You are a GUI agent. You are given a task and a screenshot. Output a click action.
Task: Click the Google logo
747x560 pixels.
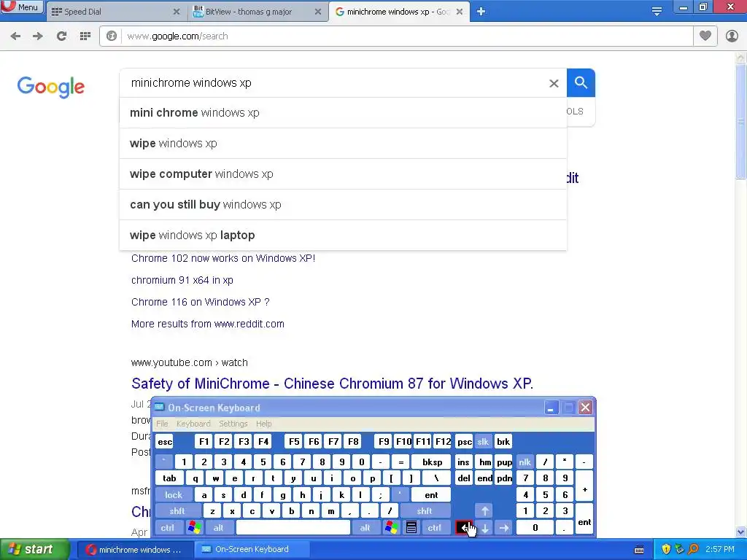pos(51,87)
